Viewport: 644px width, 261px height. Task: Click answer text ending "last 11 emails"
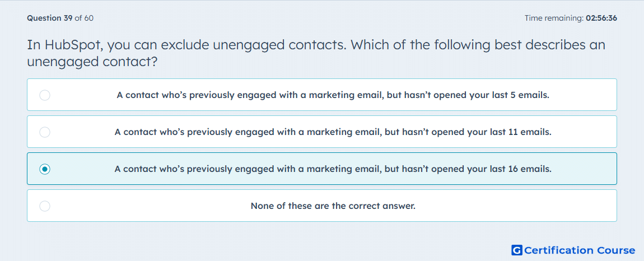point(333,132)
